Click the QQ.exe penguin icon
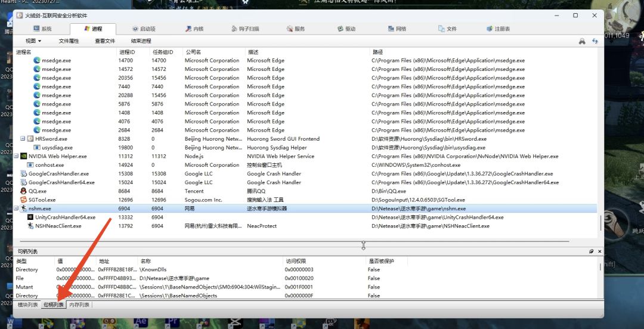644x329 pixels. click(x=24, y=191)
